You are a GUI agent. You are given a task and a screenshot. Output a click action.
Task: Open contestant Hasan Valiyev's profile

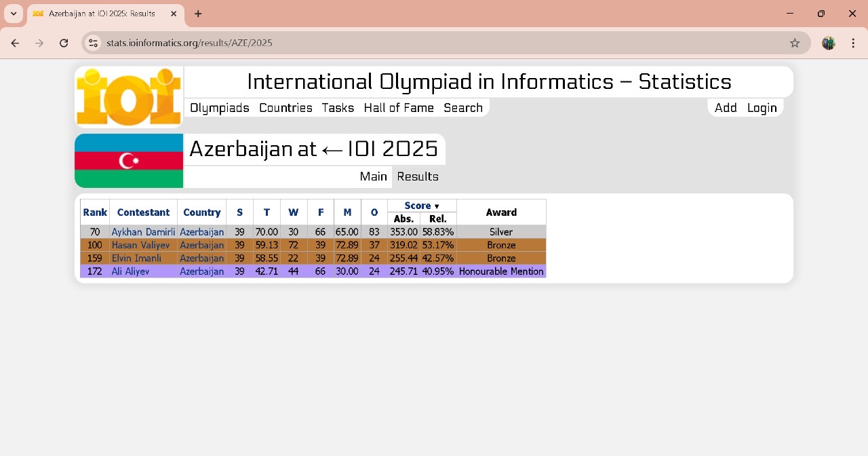(x=141, y=245)
